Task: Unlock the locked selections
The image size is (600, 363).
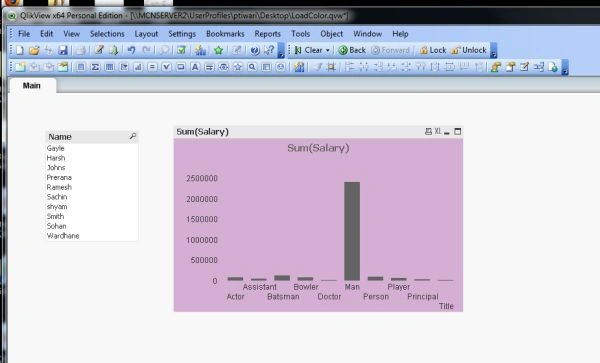Action: 469,50
